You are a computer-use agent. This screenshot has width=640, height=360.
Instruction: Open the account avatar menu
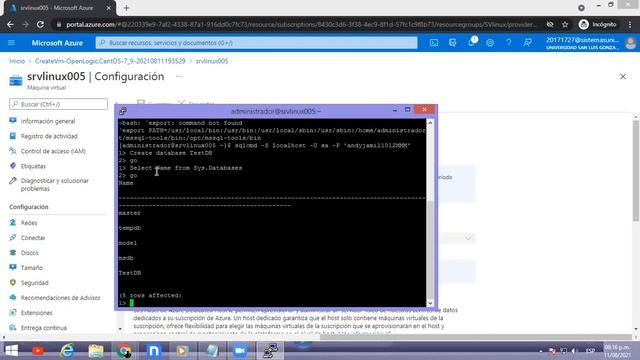point(630,43)
